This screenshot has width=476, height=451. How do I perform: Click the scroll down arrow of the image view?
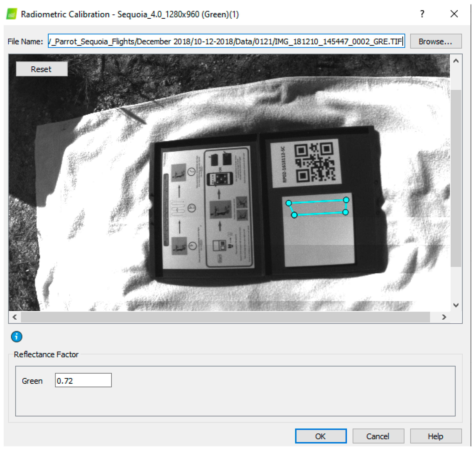(x=456, y=305)
